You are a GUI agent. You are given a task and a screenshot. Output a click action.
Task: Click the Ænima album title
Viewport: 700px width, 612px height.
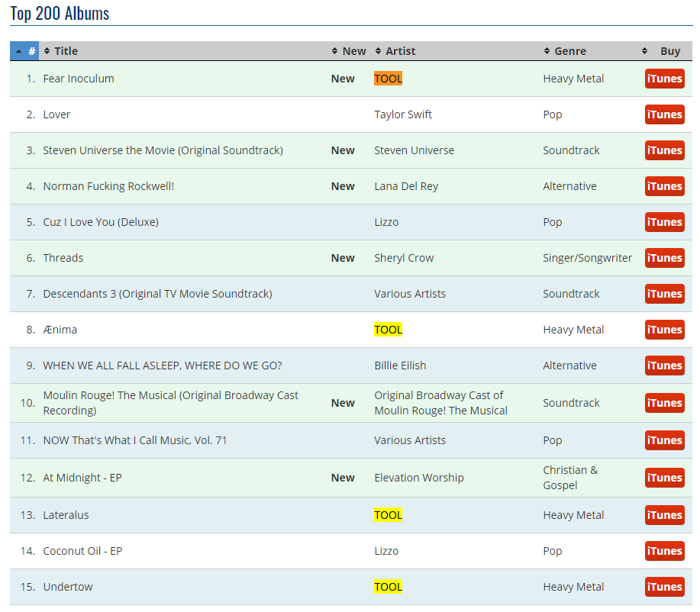[x=60, y=330]
